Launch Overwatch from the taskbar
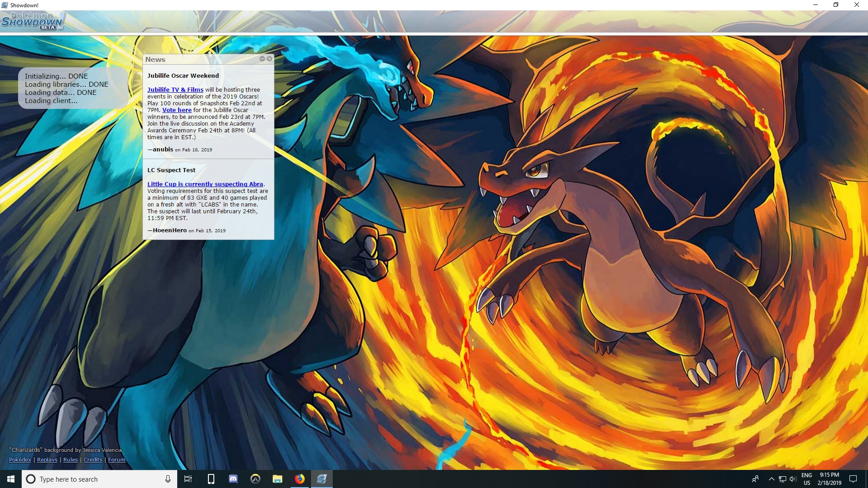This screenshot has width=868, height=488. tap(255, 479)
